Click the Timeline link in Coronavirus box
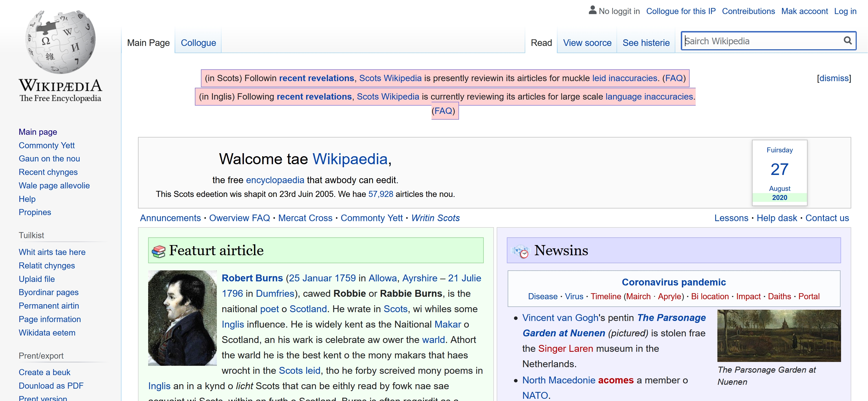 [606, 296]
